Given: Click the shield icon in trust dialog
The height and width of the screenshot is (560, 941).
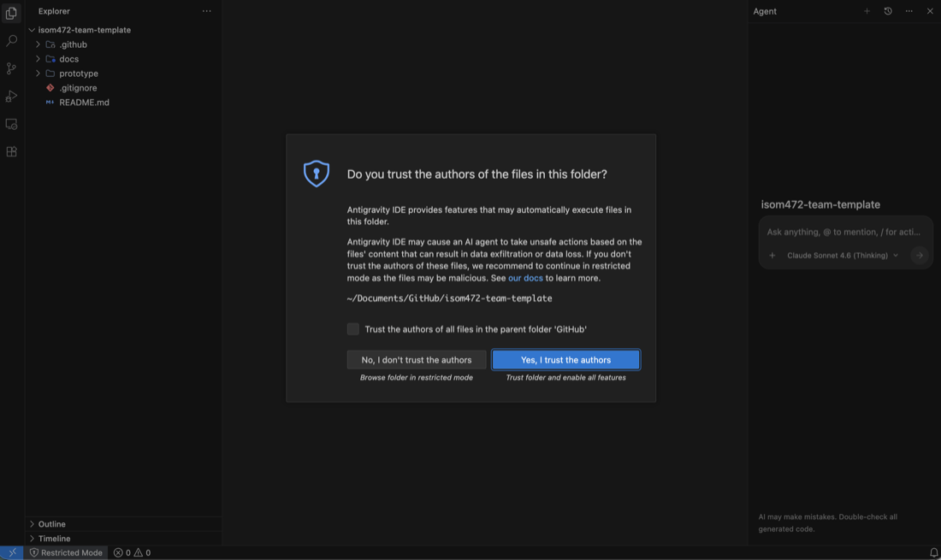Looking at the screenshot, I should tap(317, 174).
